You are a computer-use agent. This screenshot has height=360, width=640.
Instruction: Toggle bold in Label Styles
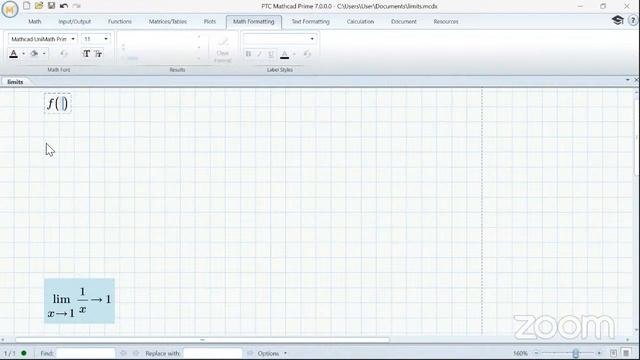248,54
